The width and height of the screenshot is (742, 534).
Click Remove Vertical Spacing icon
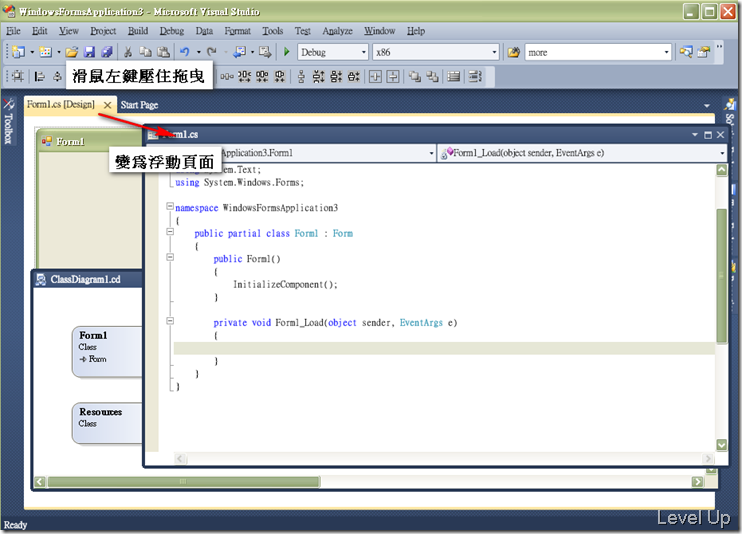coord(353,76)
